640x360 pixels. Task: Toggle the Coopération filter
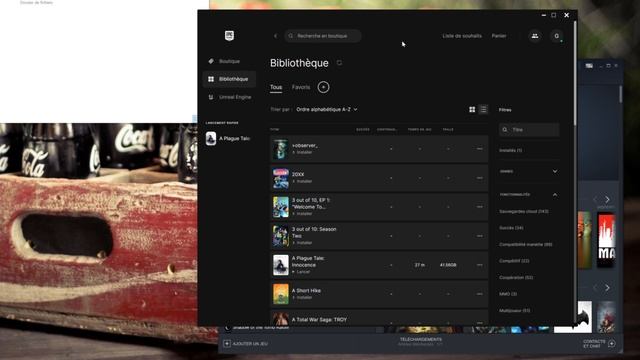(516, 278)
